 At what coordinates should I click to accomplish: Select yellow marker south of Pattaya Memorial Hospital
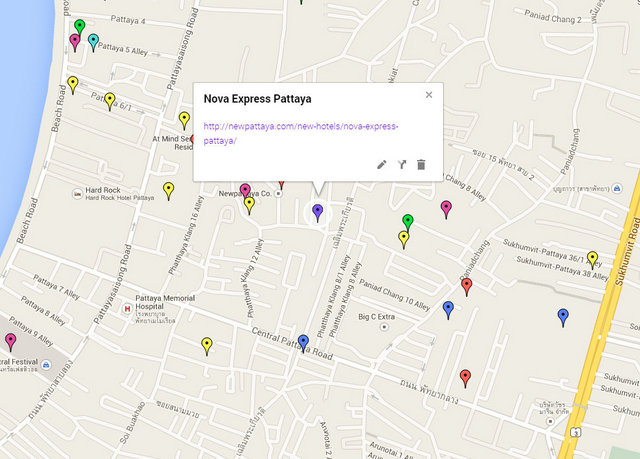pyautogui.click(x=207, y=346)
